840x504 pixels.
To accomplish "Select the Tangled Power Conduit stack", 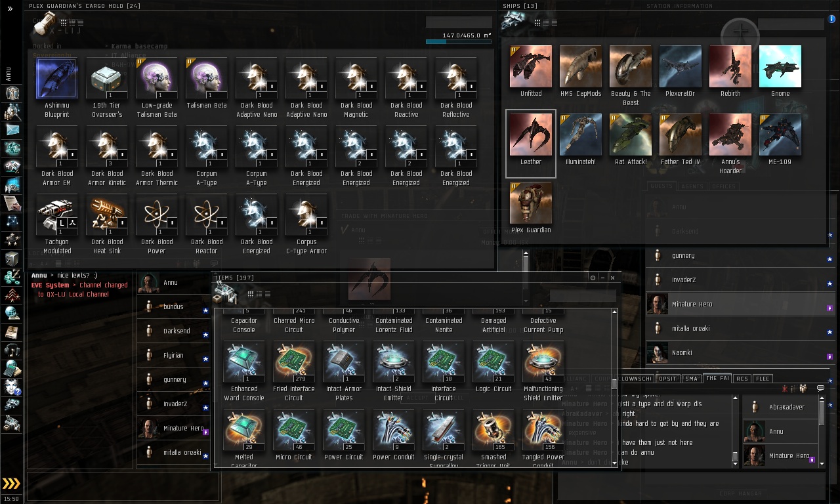I will tap(543, 430).
